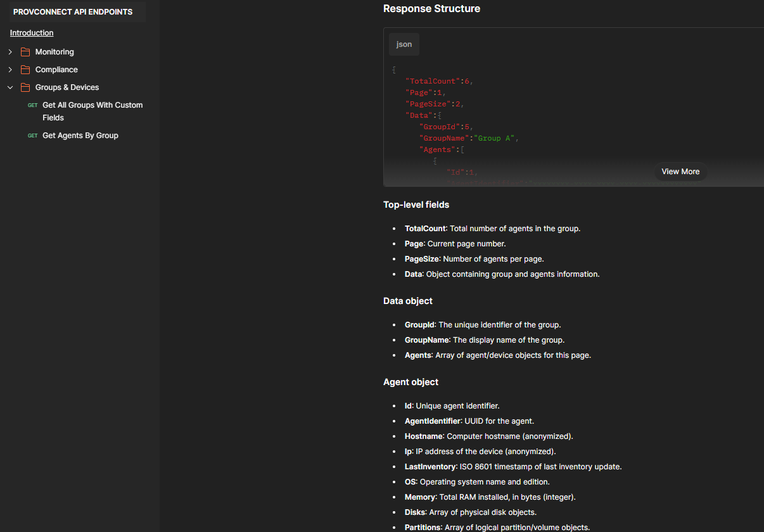Select the Groups & Devices folder name

pos(67,87)
